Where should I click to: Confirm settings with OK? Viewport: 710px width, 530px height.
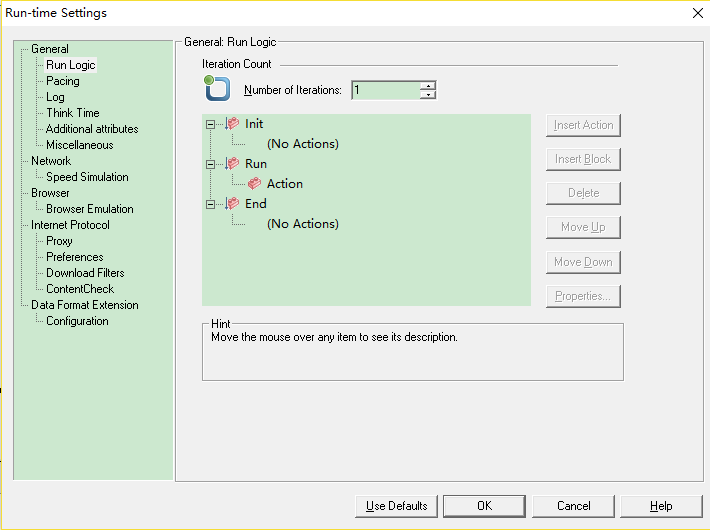click(x=485, y=506)
